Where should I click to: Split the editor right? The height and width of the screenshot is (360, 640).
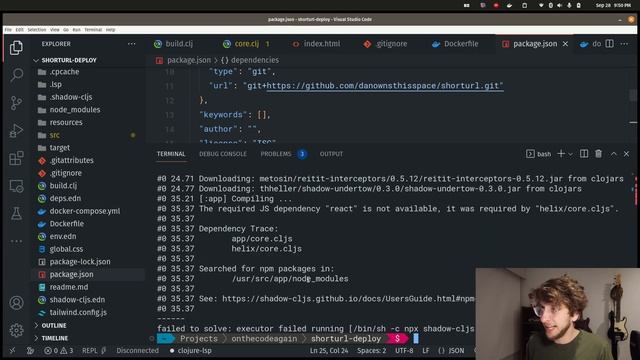click(x=609, y=44)
